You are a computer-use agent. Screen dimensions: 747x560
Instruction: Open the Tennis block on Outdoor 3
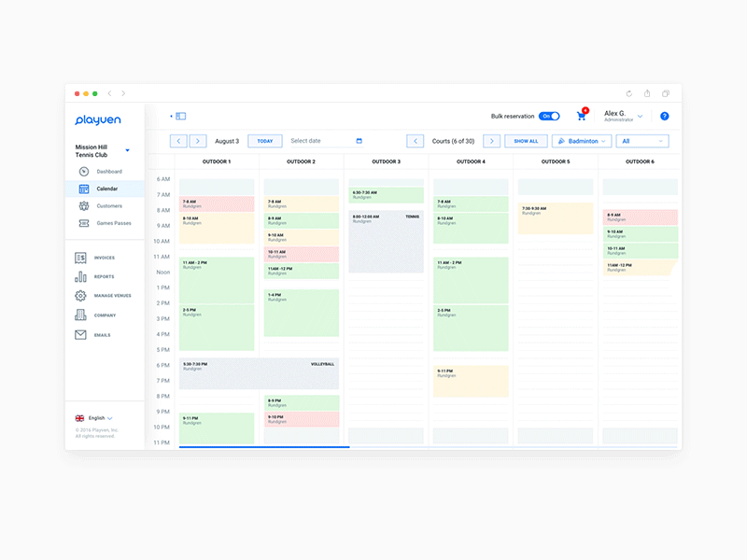click(386, 242)
